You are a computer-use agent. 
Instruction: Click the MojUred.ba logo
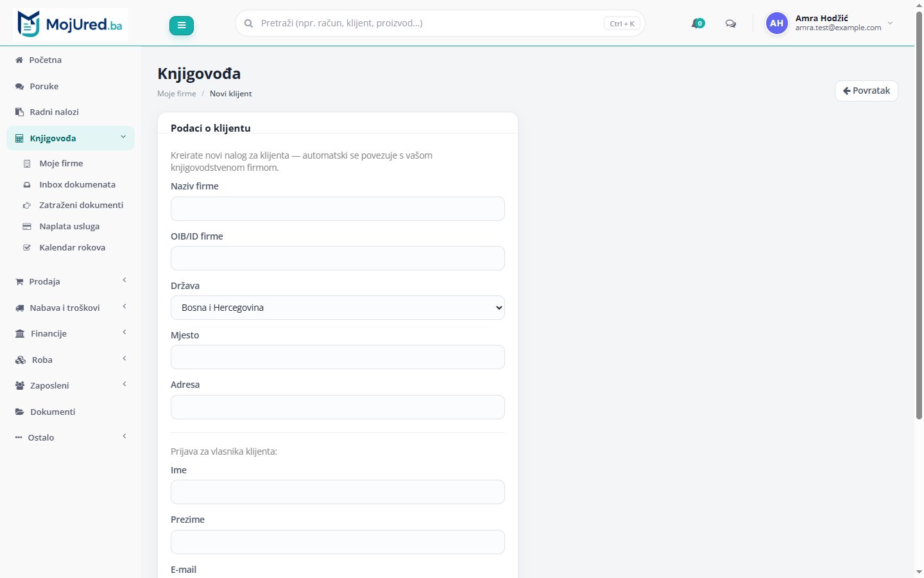[x=71, y=24]
